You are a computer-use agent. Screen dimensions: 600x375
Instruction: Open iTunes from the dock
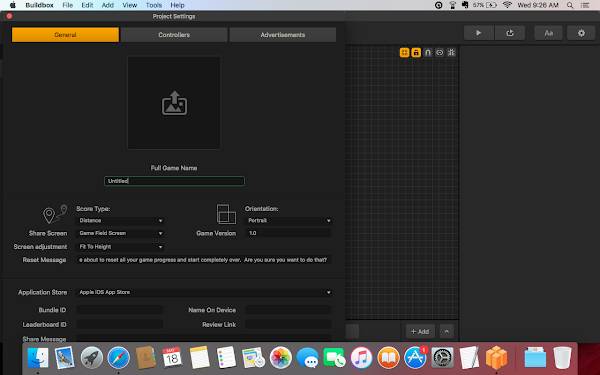(361, 358)
